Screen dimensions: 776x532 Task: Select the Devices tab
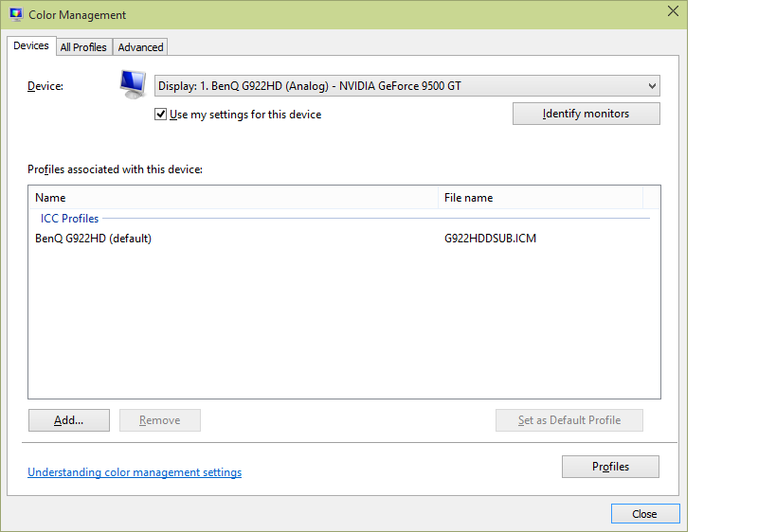tap(31, 46)
